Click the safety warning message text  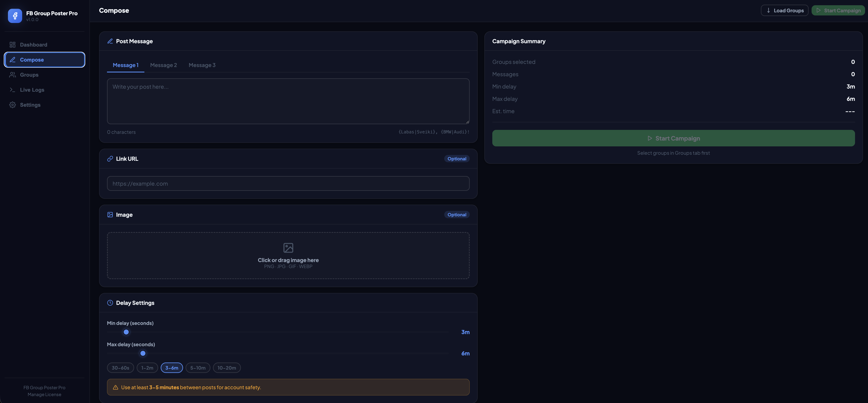[x=191, y=387]
